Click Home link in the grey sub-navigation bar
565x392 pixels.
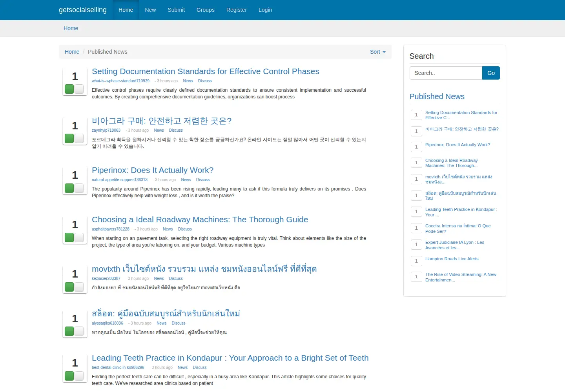pos(71,28)
